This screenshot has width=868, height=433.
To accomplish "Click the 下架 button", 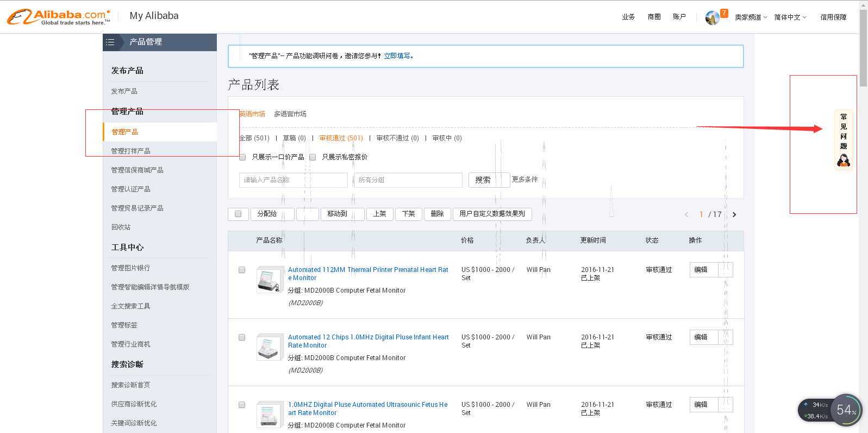I will pyautogui.click(x=409, y=214).
